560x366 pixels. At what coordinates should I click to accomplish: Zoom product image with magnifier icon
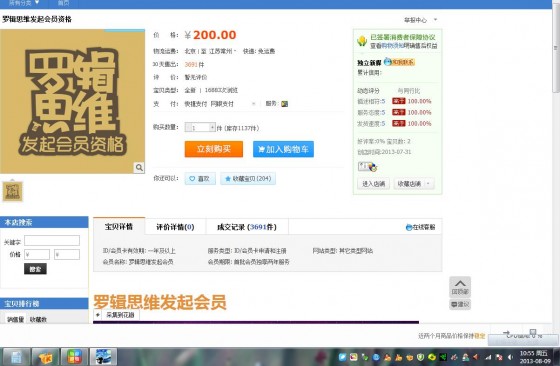click(x=139, y=167)
